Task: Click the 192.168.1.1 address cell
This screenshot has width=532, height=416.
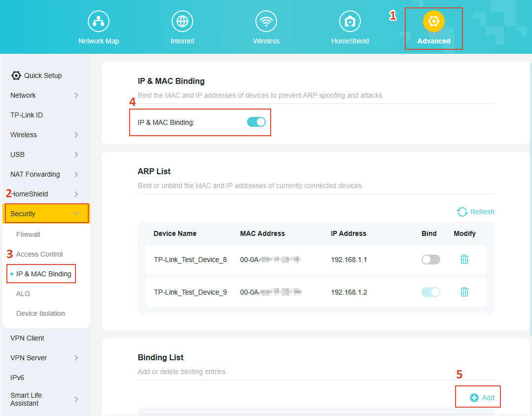Action: point(349,260)
